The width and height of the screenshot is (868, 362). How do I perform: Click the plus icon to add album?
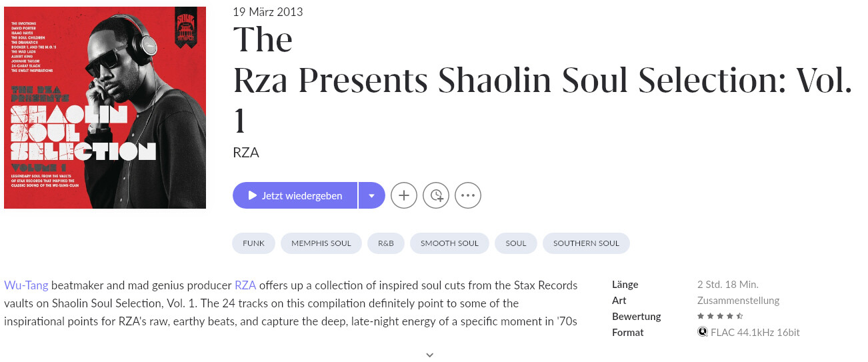tap(404, 195)
